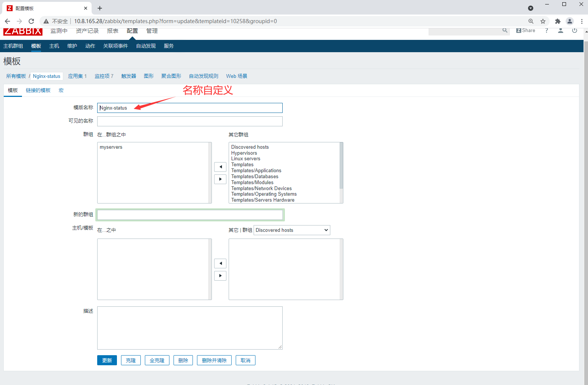This screenshot has height=385, width=588.
Task: Close the 配置模板 browser tab
Action: 86,8
